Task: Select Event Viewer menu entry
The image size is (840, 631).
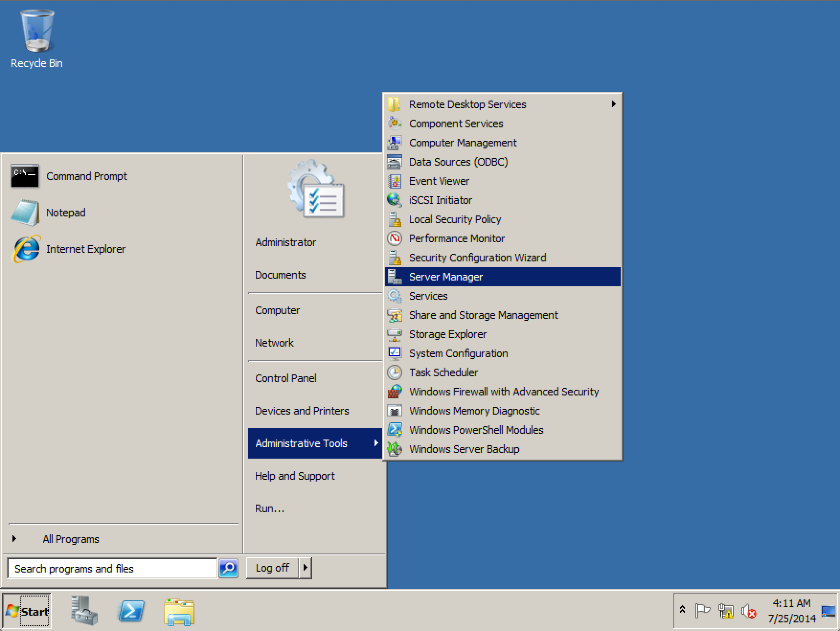Action: click(503, 181)
